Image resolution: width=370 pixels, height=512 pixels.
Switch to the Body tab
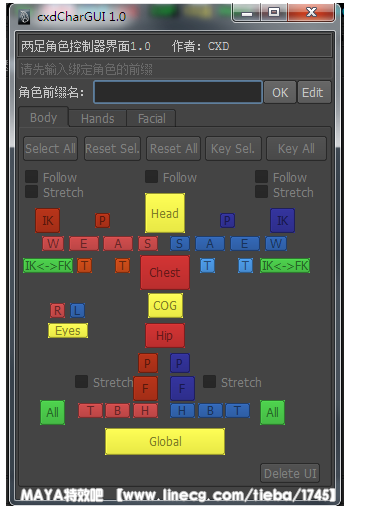(x=44, y=117)
